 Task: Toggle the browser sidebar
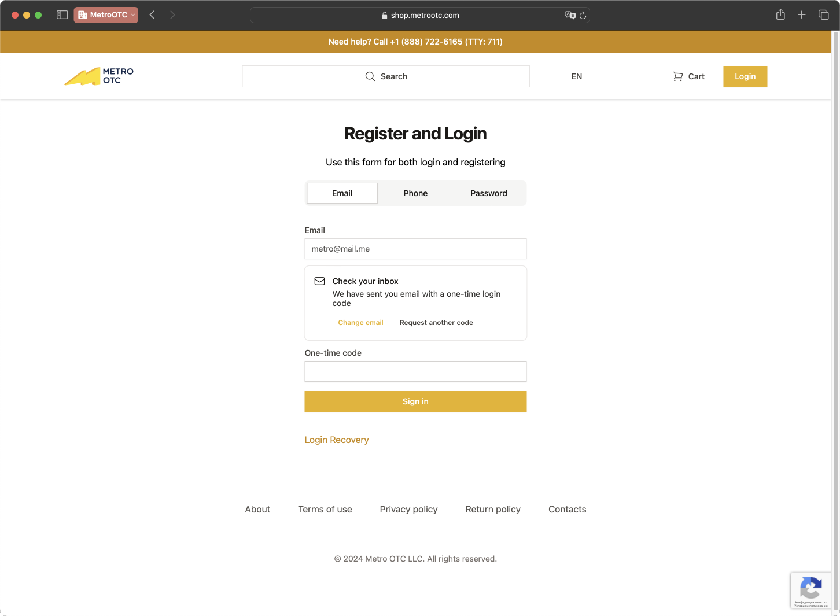[62, 14]
